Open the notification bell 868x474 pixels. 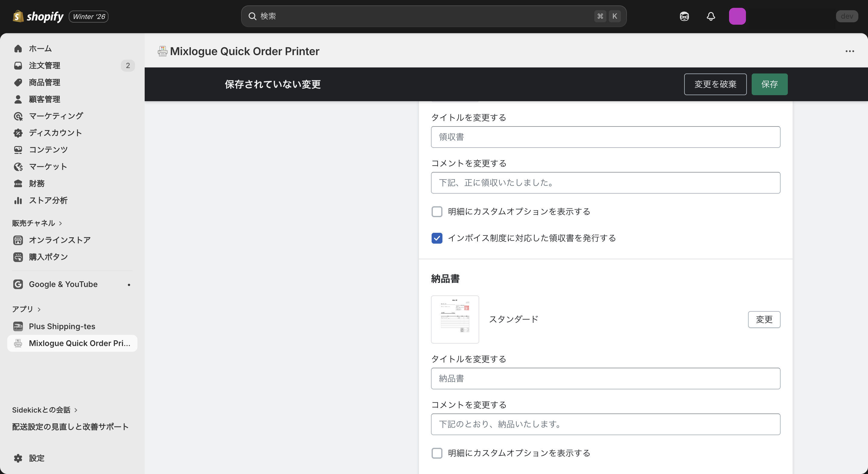(x=711, y=16)
